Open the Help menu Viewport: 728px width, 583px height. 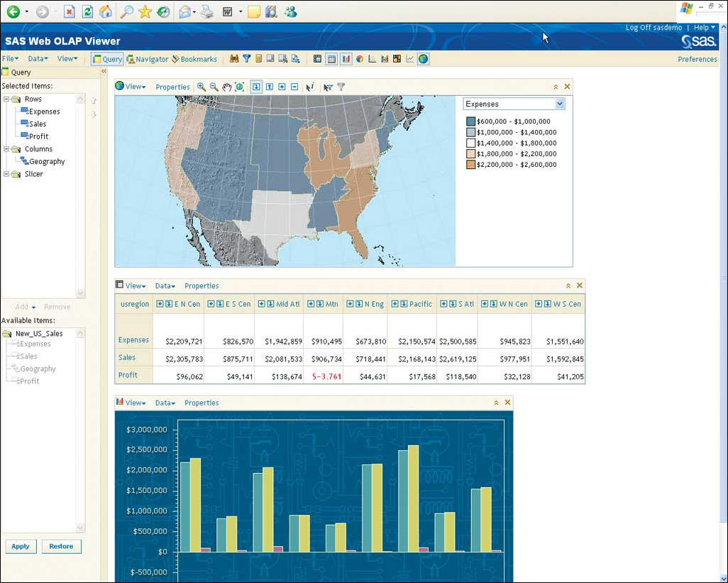pyautogui.click(x=705, y=28)
